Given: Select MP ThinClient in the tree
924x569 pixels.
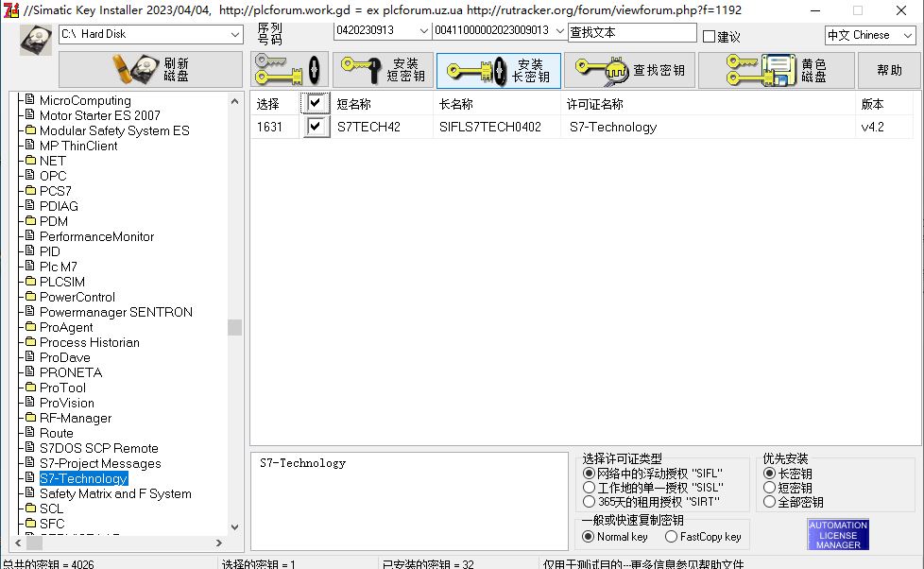Looking at the screenshot, I should 78,146.
